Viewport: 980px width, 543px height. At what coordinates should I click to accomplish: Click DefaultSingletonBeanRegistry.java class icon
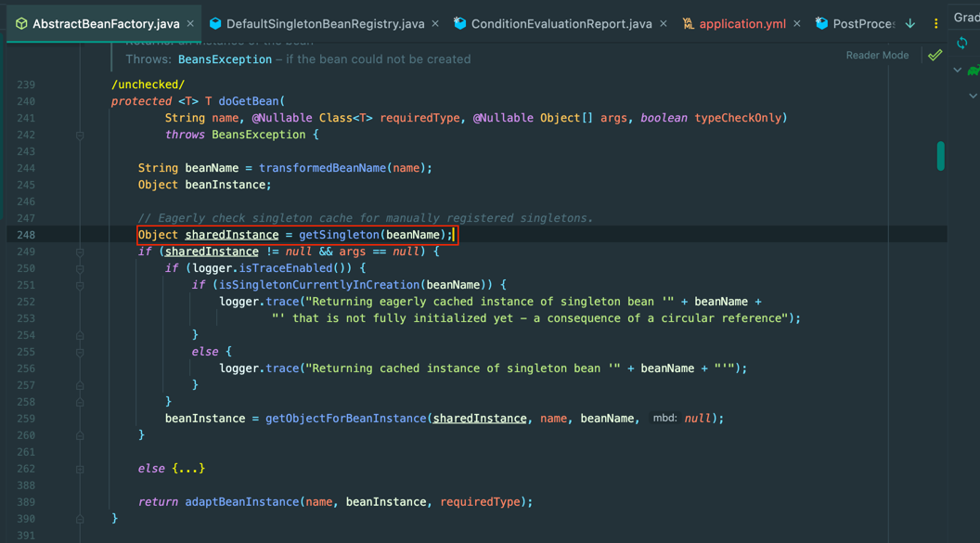click(x=215, y=24)
